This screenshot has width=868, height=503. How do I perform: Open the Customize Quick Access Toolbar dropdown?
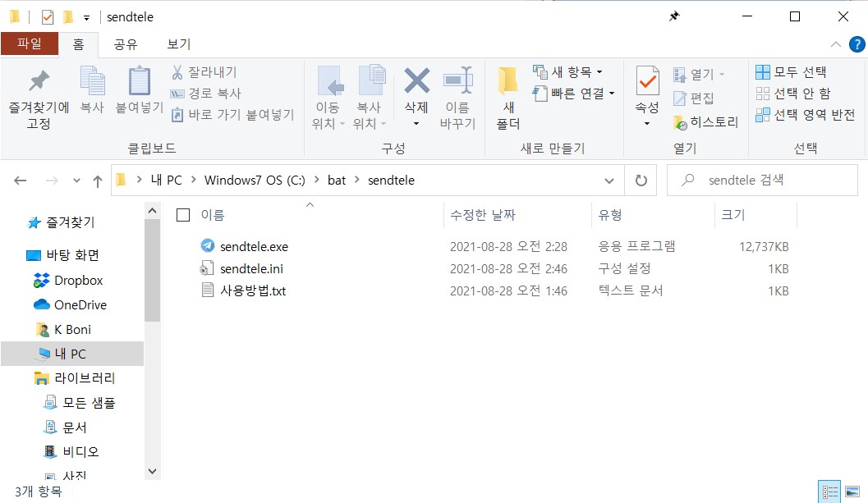point(86,18)
